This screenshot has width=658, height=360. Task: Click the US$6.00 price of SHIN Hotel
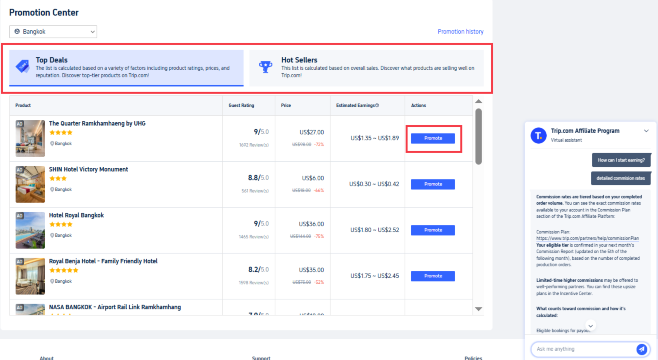[313, 178]
